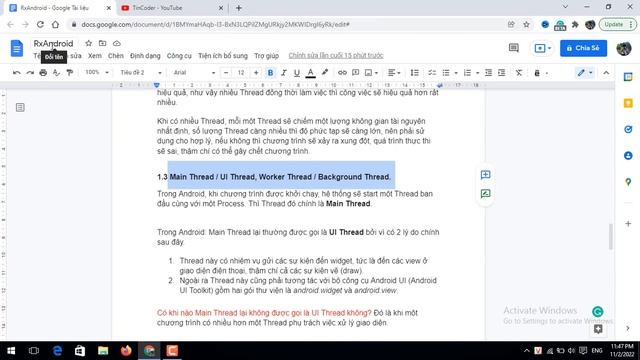Increase indent icon

point(502,73)
